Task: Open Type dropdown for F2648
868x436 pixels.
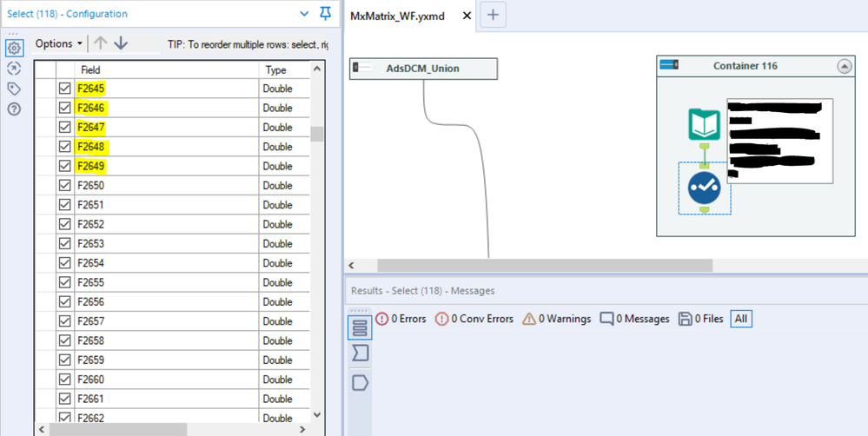Action: (x=284, y=147)
